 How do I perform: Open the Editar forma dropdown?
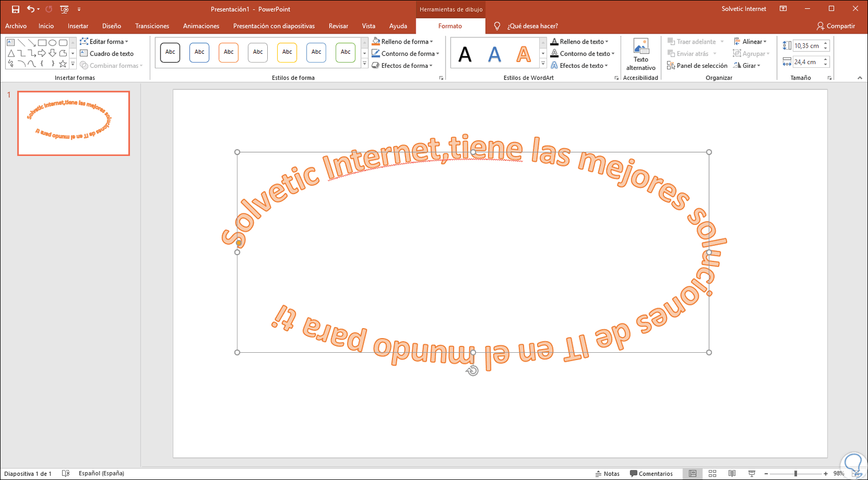[x=104, y=42]
